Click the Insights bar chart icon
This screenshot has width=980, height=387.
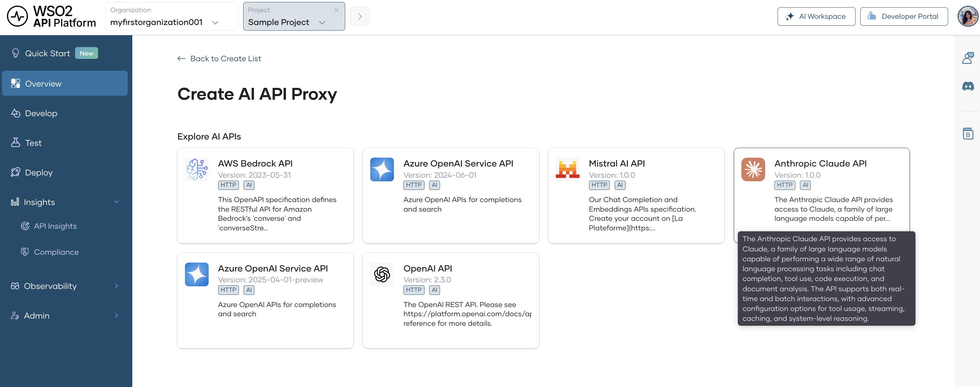coord(15,202)
